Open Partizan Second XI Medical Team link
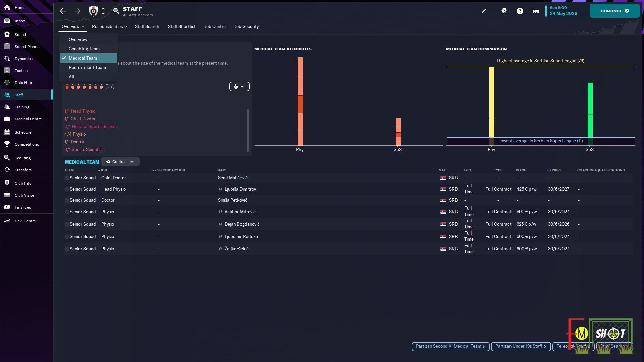Image resolution: width=644 pixels, height=362 pixels. [x=450, y=346]
